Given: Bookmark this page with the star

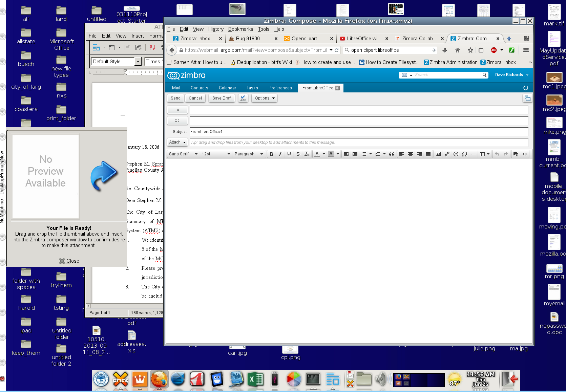Looking at the screenshot, I should 470,50.
